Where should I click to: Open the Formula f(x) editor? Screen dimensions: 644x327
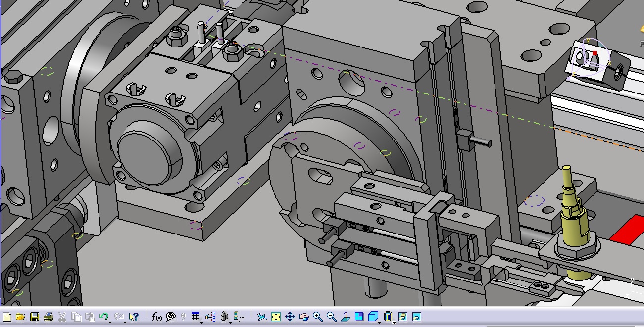[157, 317]
